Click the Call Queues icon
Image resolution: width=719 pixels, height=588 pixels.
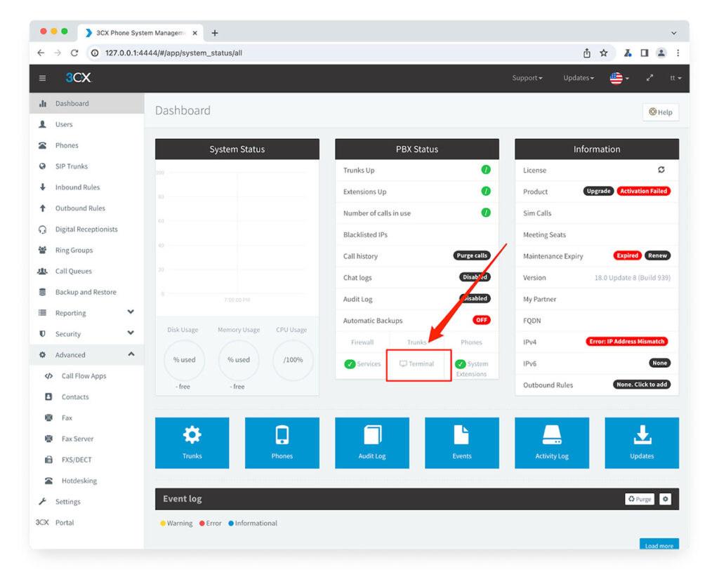coord(42,271)
